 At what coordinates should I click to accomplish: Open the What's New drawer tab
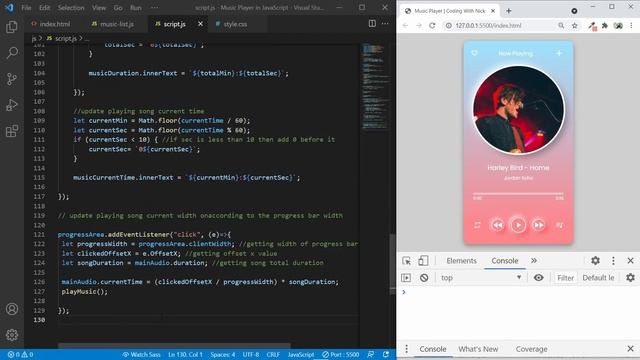coord(478,349)
